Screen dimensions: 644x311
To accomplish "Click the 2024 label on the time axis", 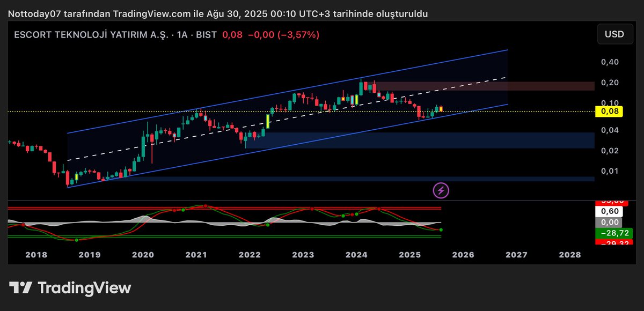I will 356,255.
